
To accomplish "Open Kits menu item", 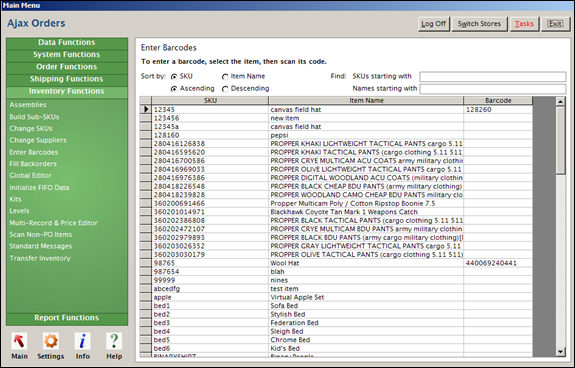I will tap(15, 199).
